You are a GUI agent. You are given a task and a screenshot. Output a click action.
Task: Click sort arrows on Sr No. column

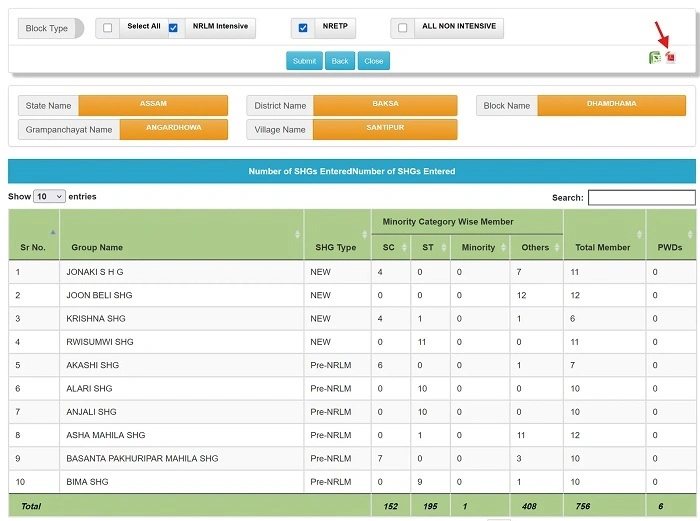pos(52,232)
